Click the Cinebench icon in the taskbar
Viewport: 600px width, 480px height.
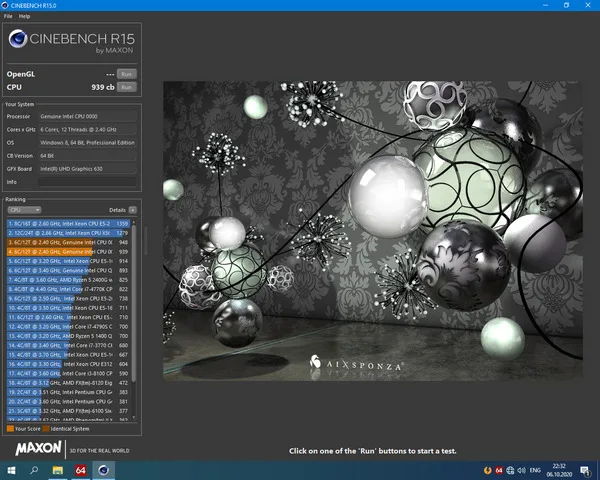(103, 470)
